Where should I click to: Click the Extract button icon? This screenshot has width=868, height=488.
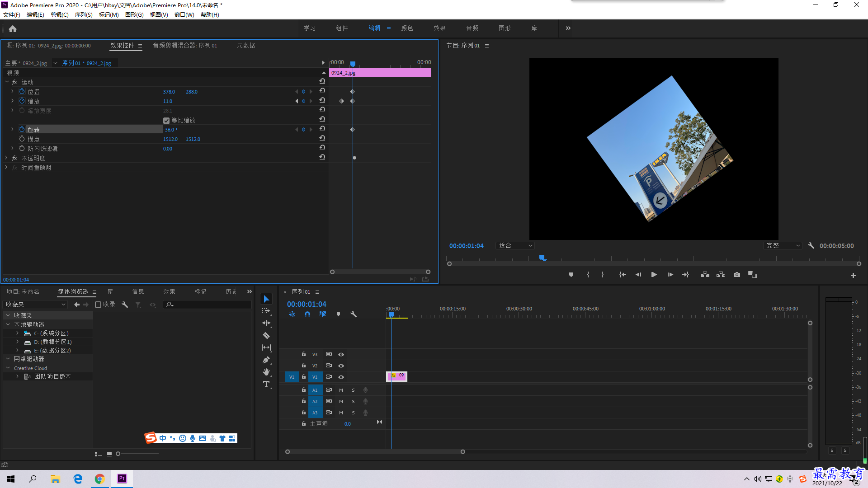(721, 275)
